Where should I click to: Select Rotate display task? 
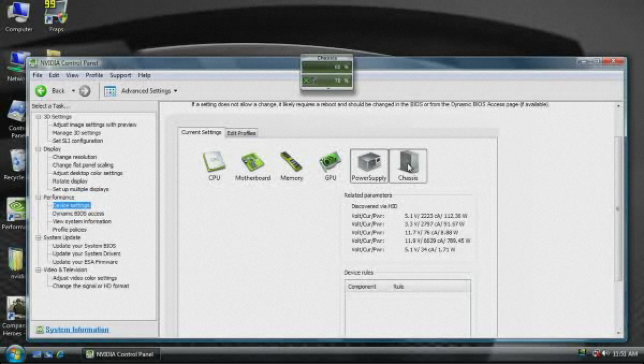pos(70,181)
